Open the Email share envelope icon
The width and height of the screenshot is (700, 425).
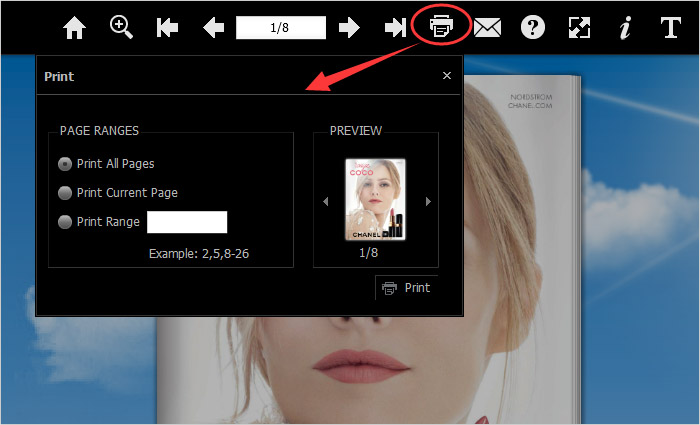click(487, 28)
